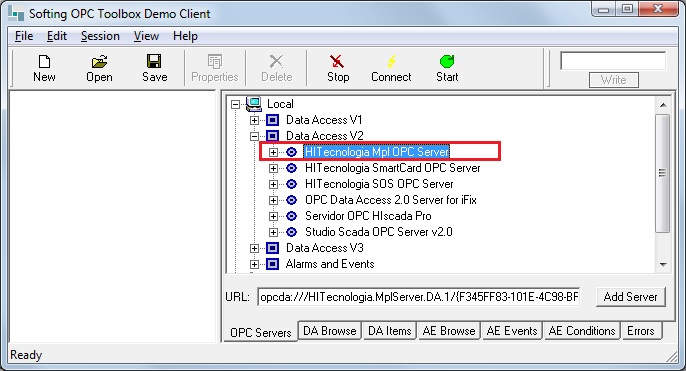The height and width of the screenshot is (371, 686).
Task: Open a session with the Open icon
Action: click(x=99, y=62)
